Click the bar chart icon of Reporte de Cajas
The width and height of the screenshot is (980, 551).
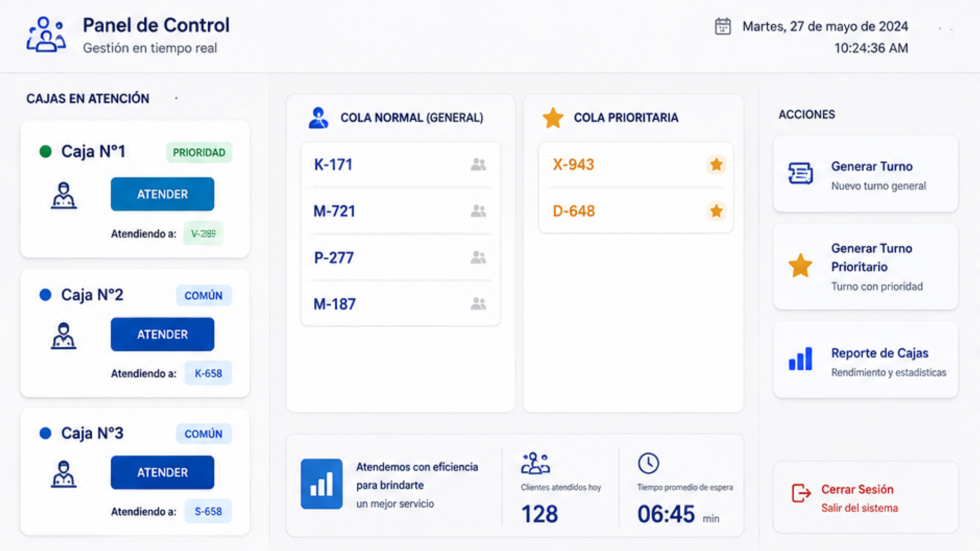800,359
